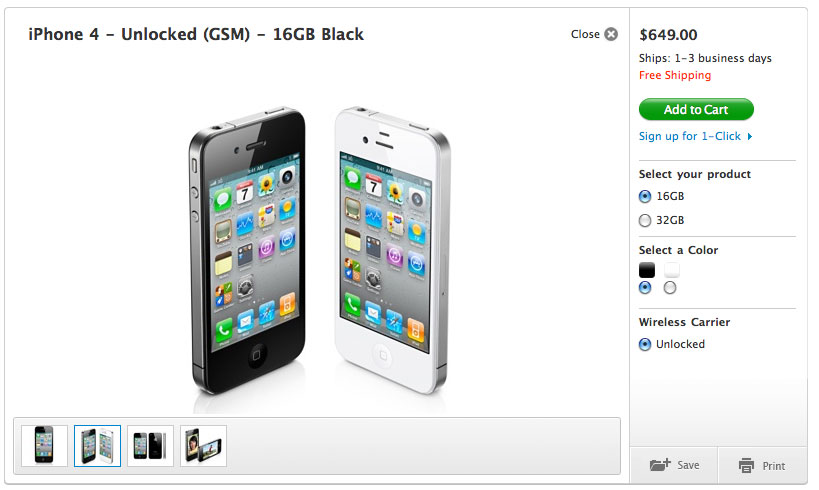Add the iPhone to cart

pos(696,109)
